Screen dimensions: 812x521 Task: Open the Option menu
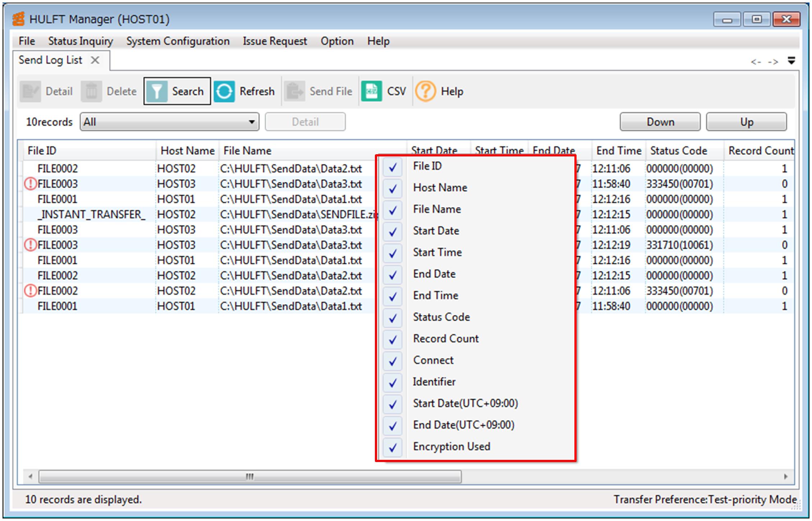click(337, 41)
